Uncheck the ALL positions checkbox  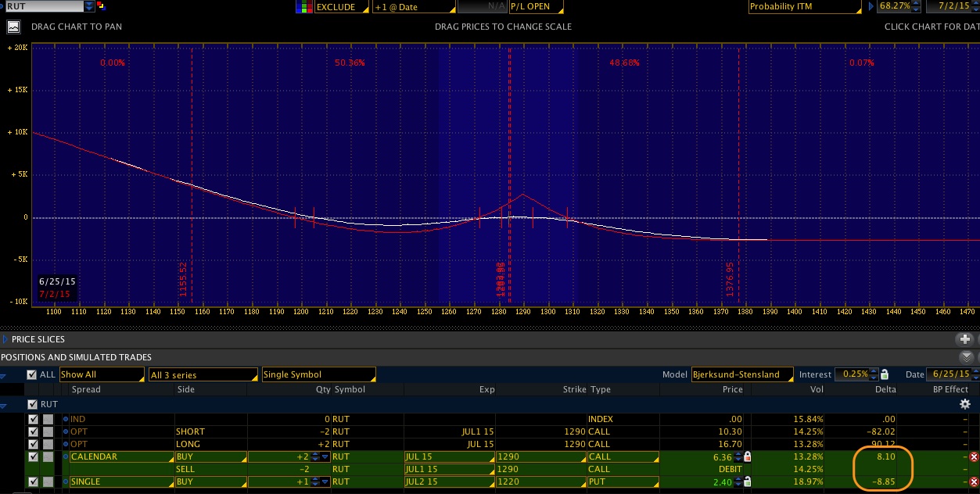pyautogui.click(x=32, y=374)
